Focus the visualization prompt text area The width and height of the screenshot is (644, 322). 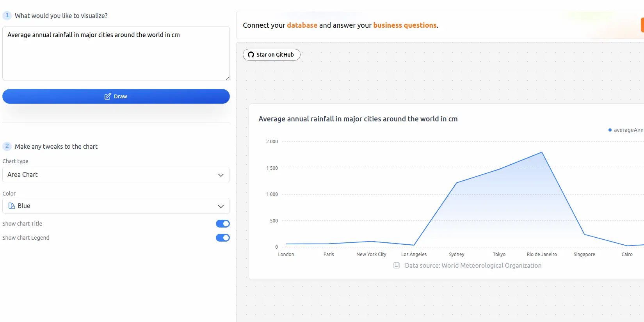click(116, 53)
